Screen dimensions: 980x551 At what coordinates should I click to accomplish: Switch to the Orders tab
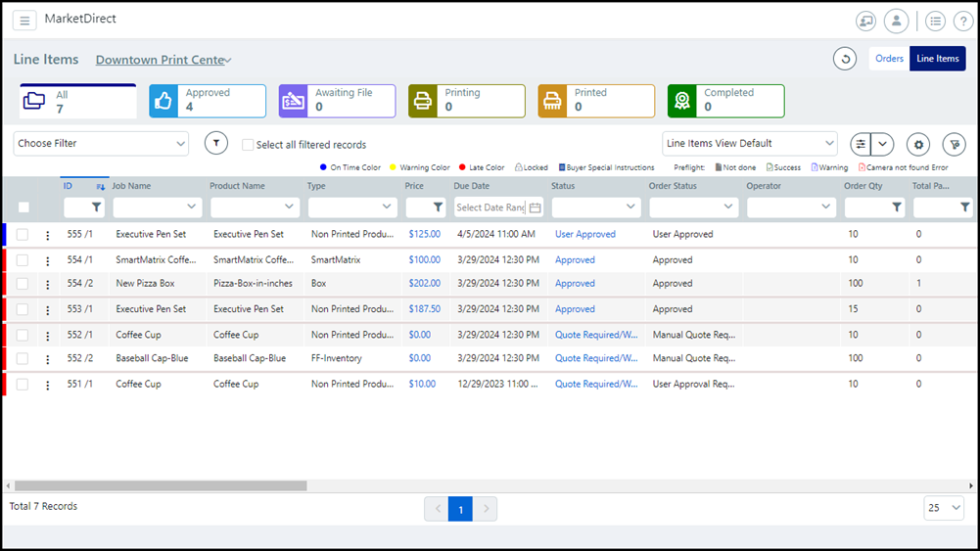[x=889, y=59]
